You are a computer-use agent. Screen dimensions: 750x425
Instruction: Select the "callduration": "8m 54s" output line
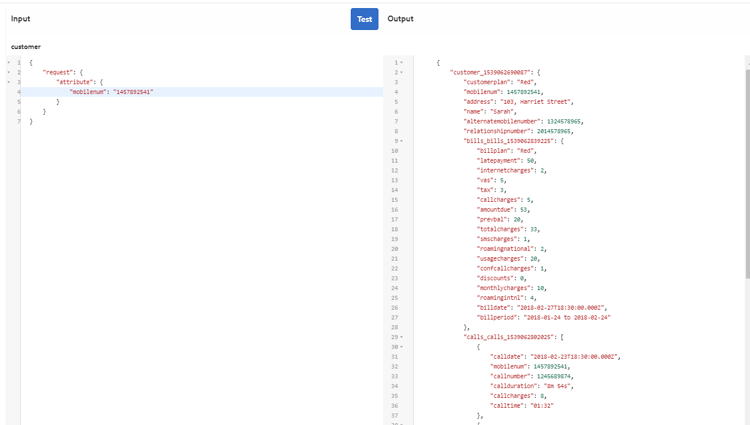[531, 386]
